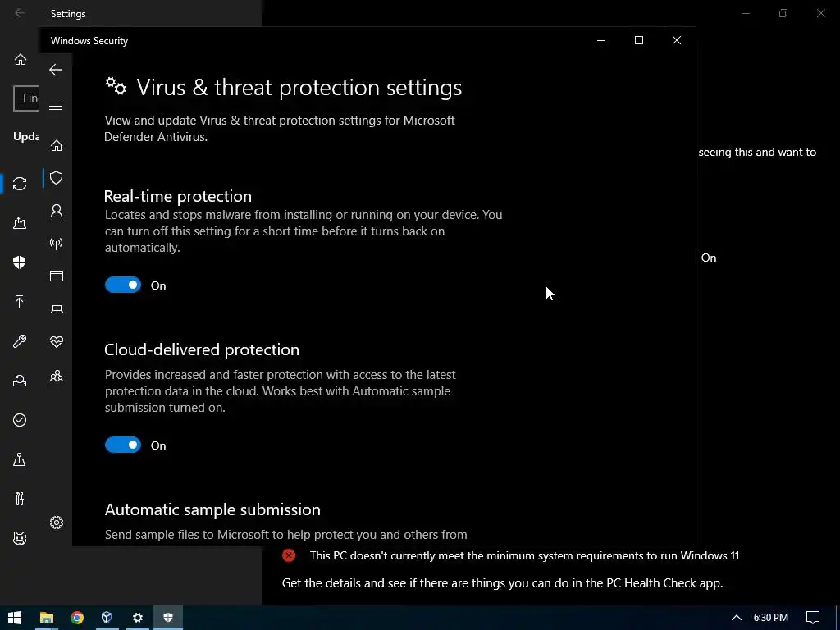840x630 pixels.
Task: Open the 6:30 PM clock flyout
Action: point(771,618)
